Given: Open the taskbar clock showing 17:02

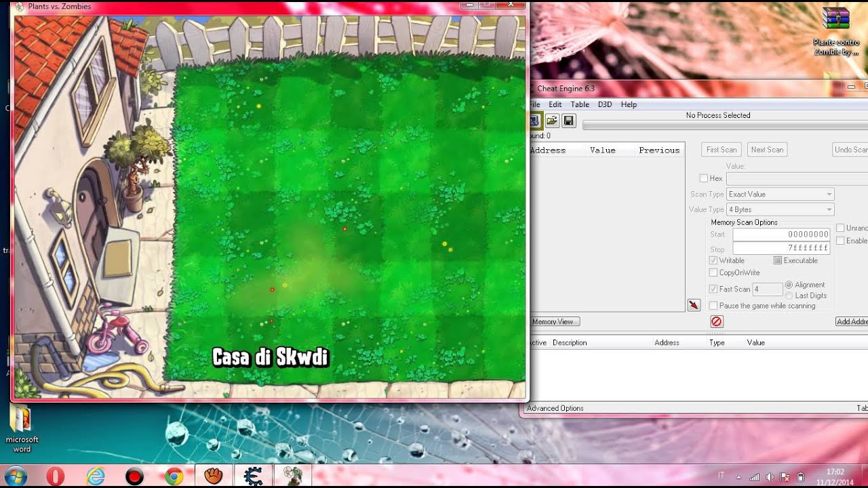Looking at the screenshot, I should pos(835,476).
